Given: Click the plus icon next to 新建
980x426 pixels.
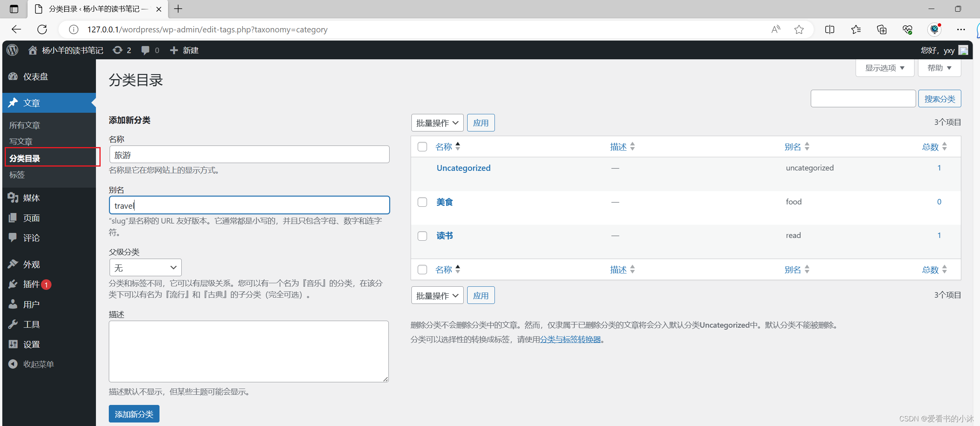Looking at the screenshot, I should [x=174, y=50].
